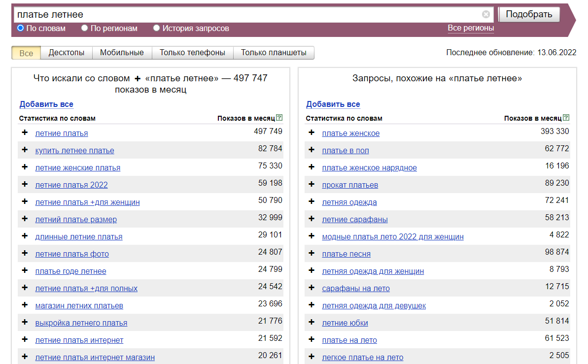Select the 'По регионам' radio option
Viewport: 588px width, 364px height.
(84, 28)
